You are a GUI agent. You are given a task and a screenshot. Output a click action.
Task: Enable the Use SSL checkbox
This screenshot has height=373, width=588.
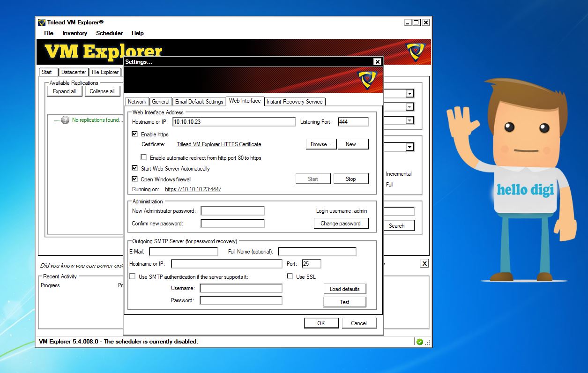point(290,276)
